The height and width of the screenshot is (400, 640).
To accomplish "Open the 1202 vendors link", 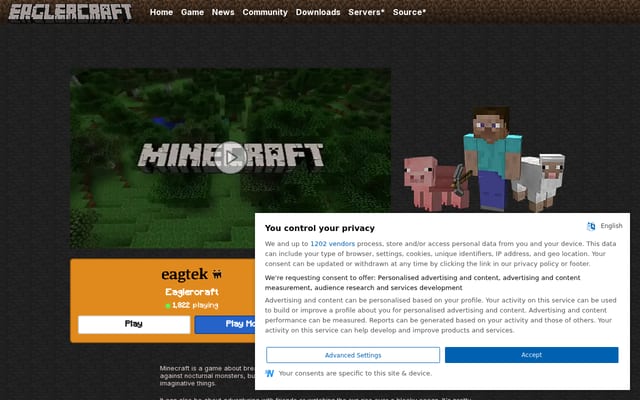I will click(x=332, y=244).
